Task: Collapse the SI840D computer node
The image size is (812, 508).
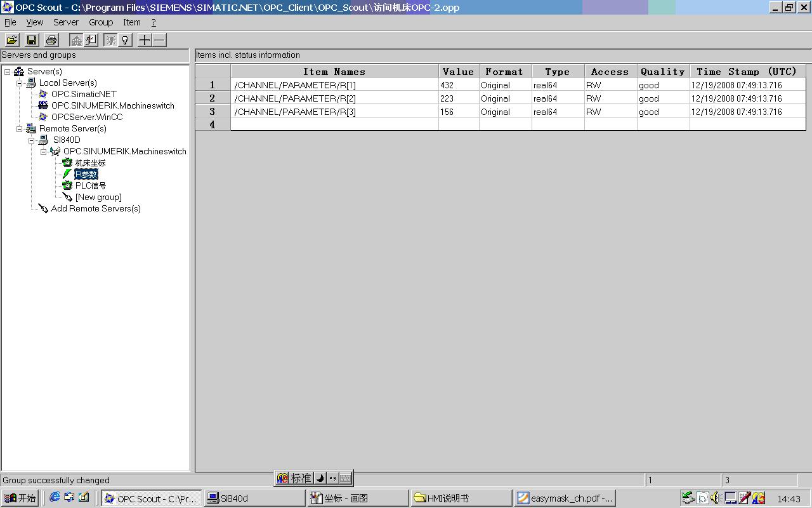Action: [x=32, y=140]
